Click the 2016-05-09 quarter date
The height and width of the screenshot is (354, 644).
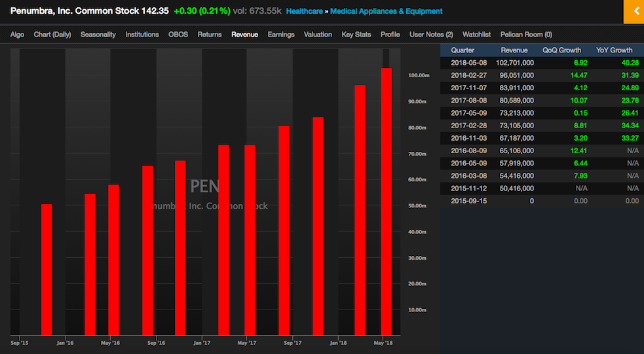click(468, 163)
